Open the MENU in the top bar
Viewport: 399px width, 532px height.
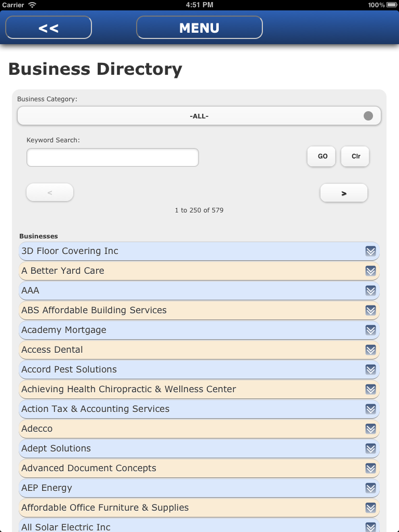pyautogui.click(x=199, y=28)
